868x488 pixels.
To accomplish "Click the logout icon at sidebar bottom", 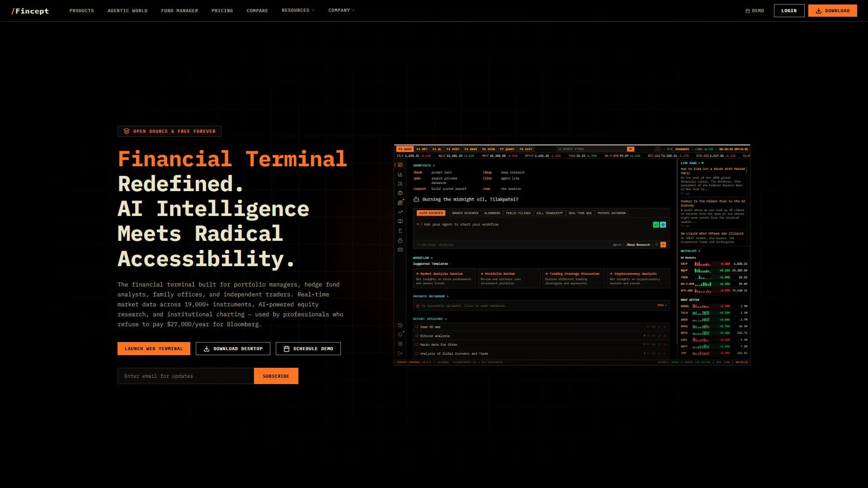I will click(400, 353).
